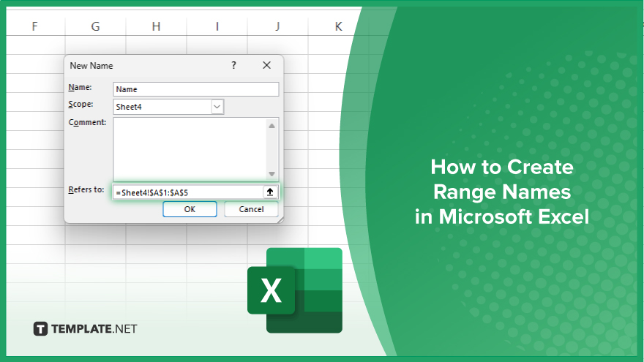This screenshot has height=362, width=644.
Task: Click the Comment scrollbar up arrow
Action: pyautogui.click(x=272, y=126)
